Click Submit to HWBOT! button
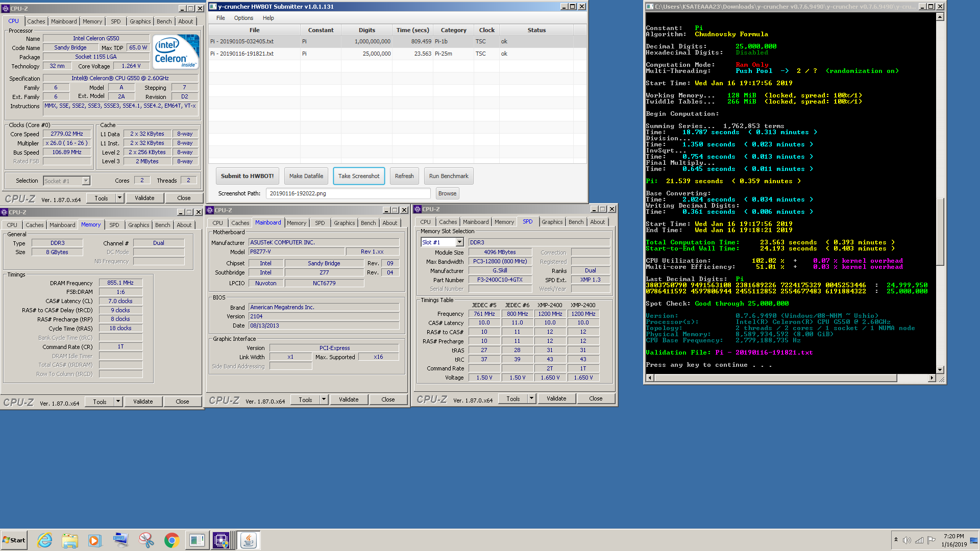The image size is (980, 551). pos(248,176)
